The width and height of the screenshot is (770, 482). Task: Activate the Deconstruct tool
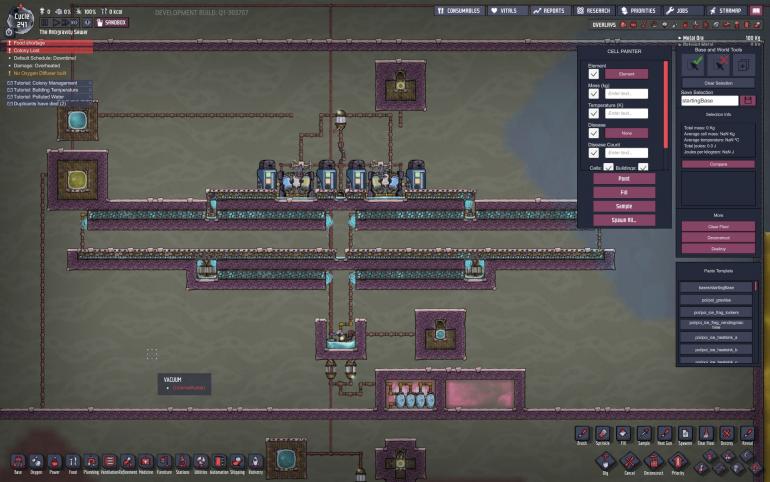(x=654, y=463)
